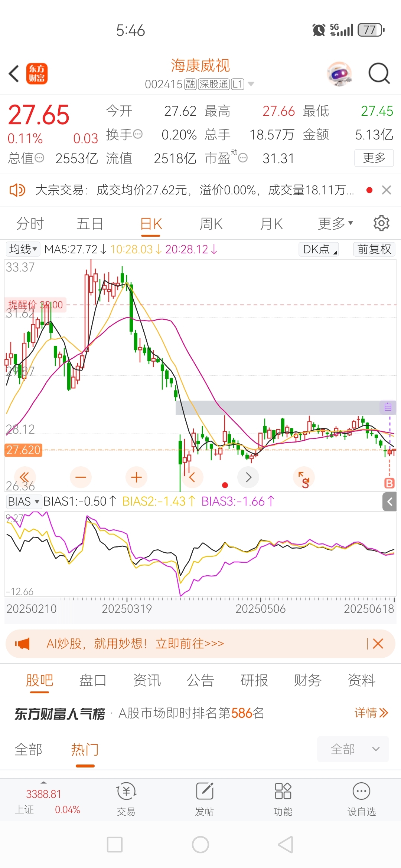Open info icon next to 市盈
401x868 pixels.
pyautogui.click(x=243, y=158)
